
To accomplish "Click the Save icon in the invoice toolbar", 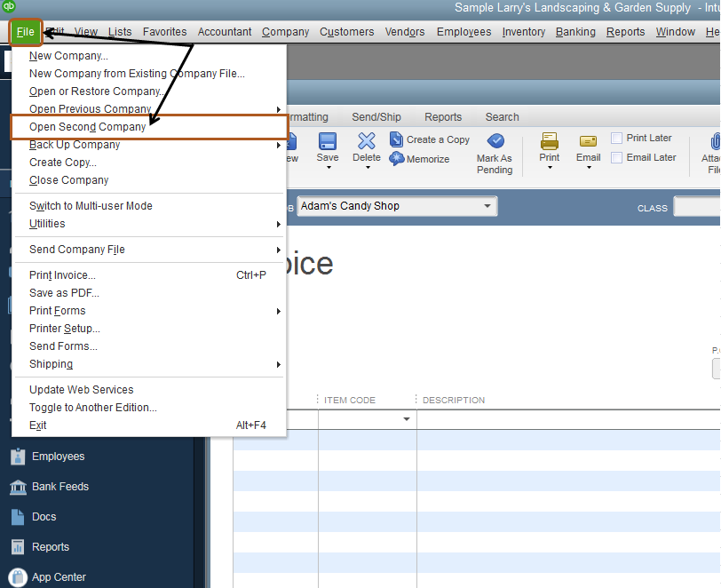I will [x=328, y=141].
